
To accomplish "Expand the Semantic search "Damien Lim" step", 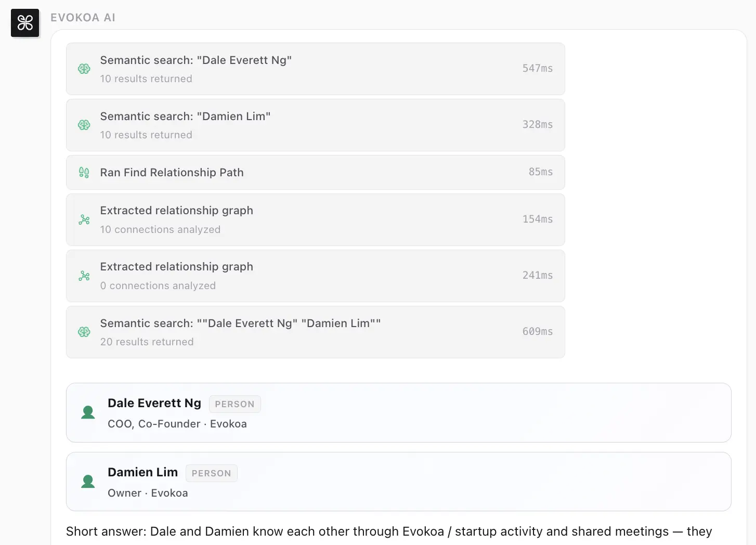I will pyautogui.click(x=315, y=125).
